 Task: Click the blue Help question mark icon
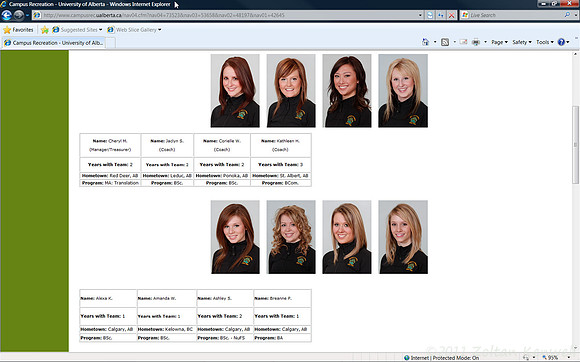pyautogui.click(x=561, y=42)
